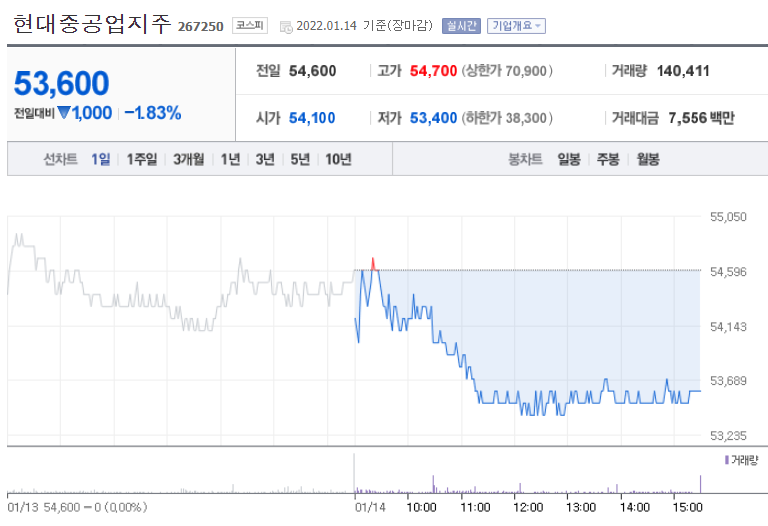Click the lower limit text 하한가 38,300
768x526 pixels.
coord(507,118)
